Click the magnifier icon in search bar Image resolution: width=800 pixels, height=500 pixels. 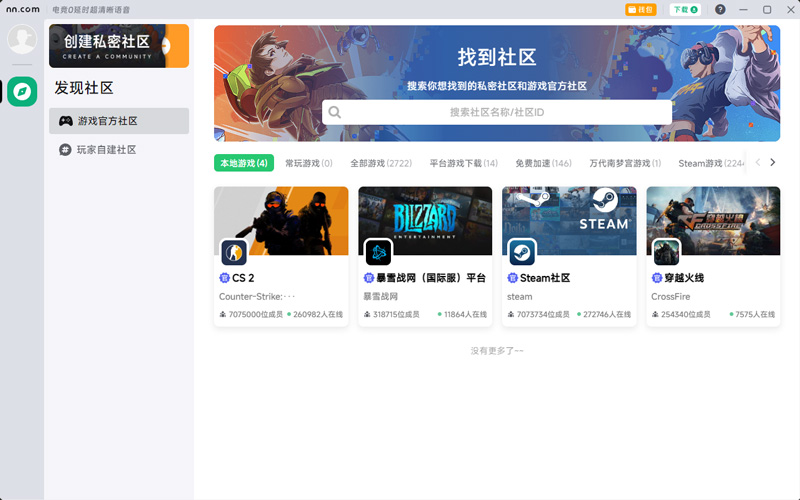point(335,112)
